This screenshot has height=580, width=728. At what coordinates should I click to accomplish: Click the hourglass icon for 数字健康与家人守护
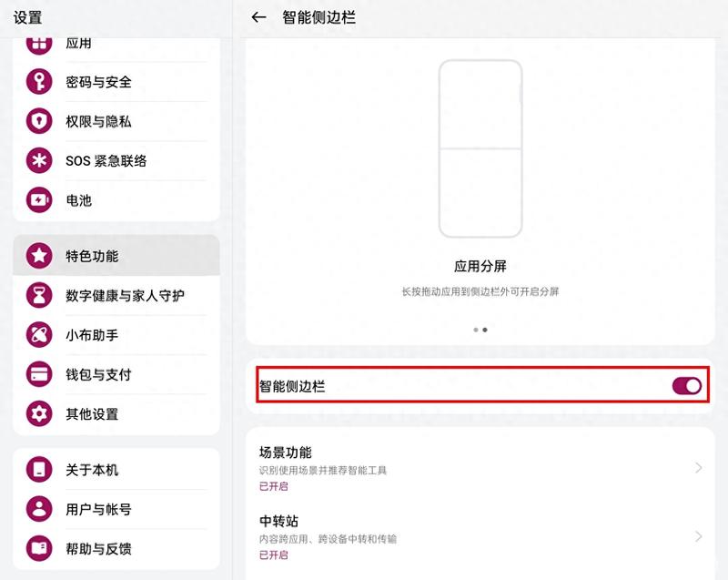pyautogui.click(x=39, y=295)
